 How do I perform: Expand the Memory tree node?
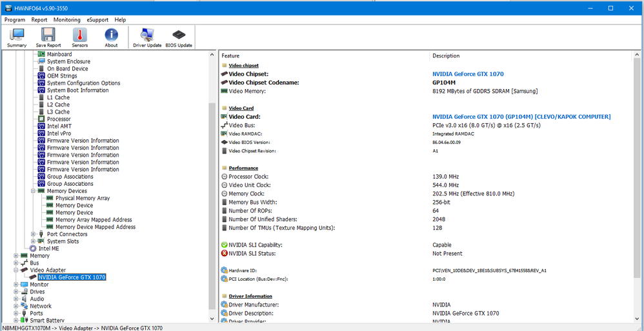tap(16, 256)
